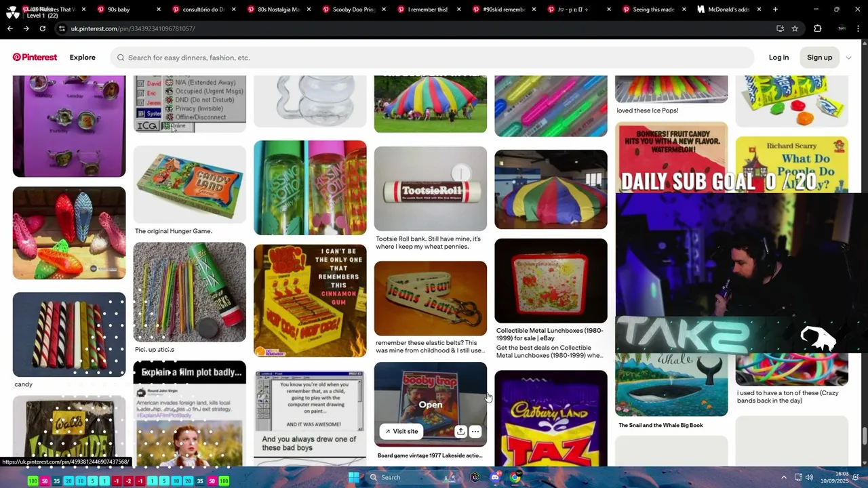The height and width of the screenshot is (488, 868).
Task: Open the outdoor rainbow parachute pin
Action: pos(430,104)
